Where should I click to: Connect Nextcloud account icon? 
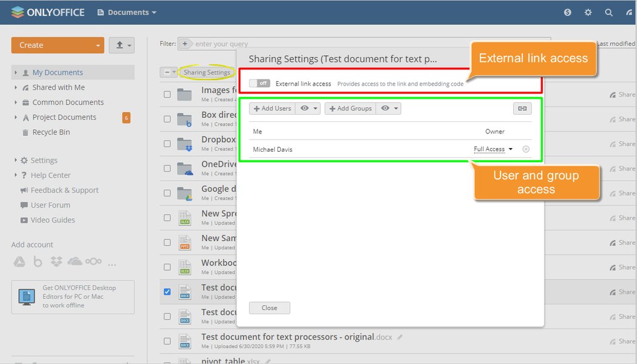93,261
